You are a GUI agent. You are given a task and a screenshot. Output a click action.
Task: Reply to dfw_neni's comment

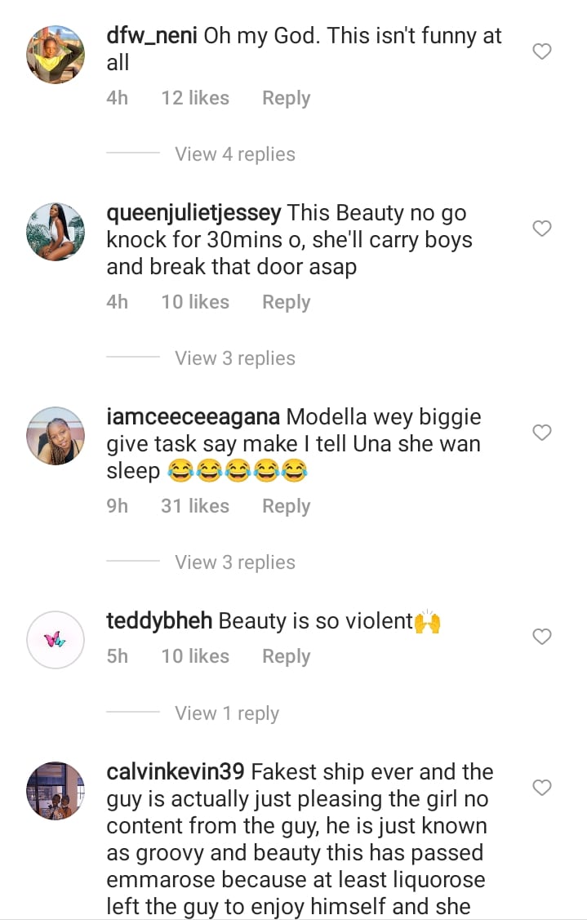coord(286,98)
